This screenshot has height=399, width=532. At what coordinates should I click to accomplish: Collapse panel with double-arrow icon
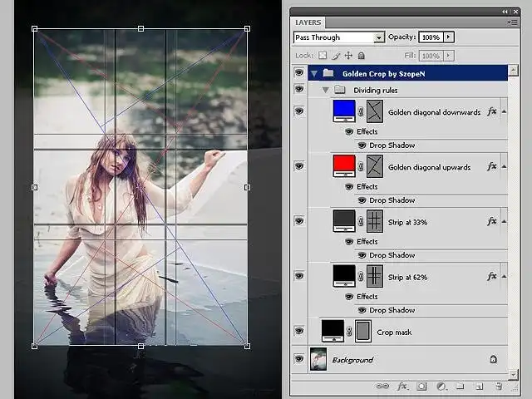point(505,12)
